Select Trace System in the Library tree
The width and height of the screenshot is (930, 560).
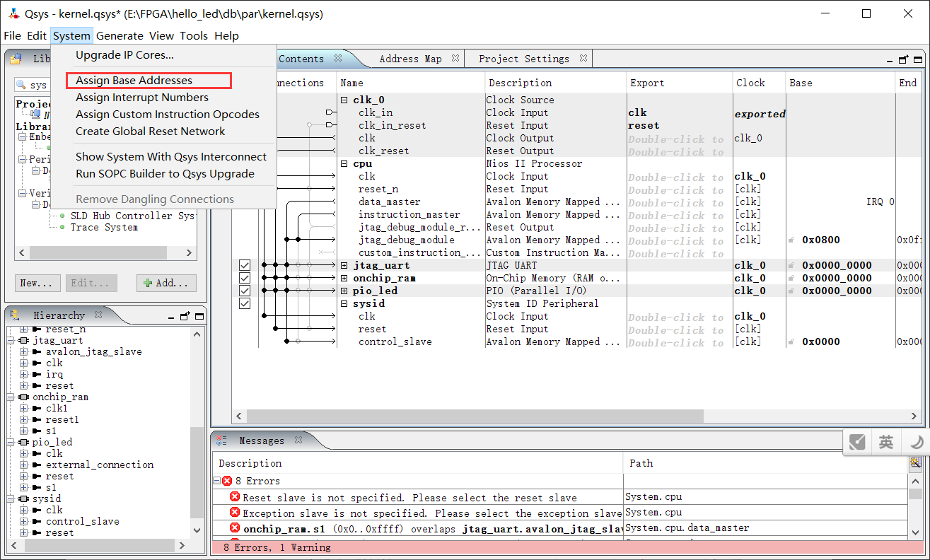point(104,227)
